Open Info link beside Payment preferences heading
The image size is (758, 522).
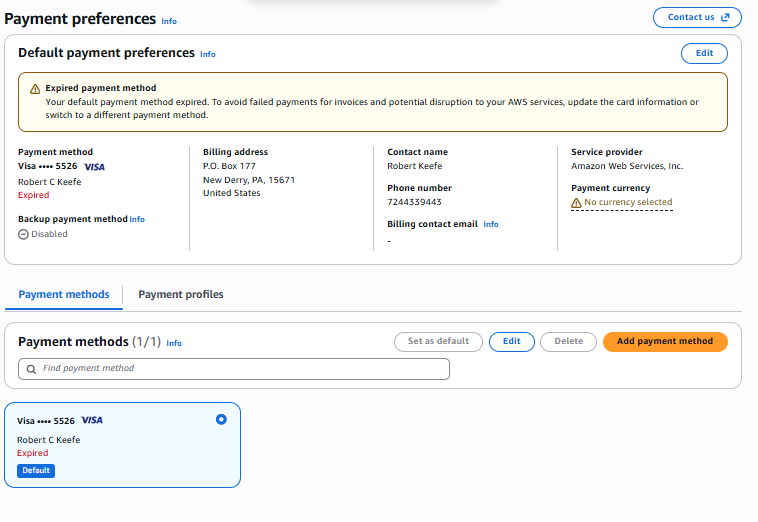coord(169,21)
